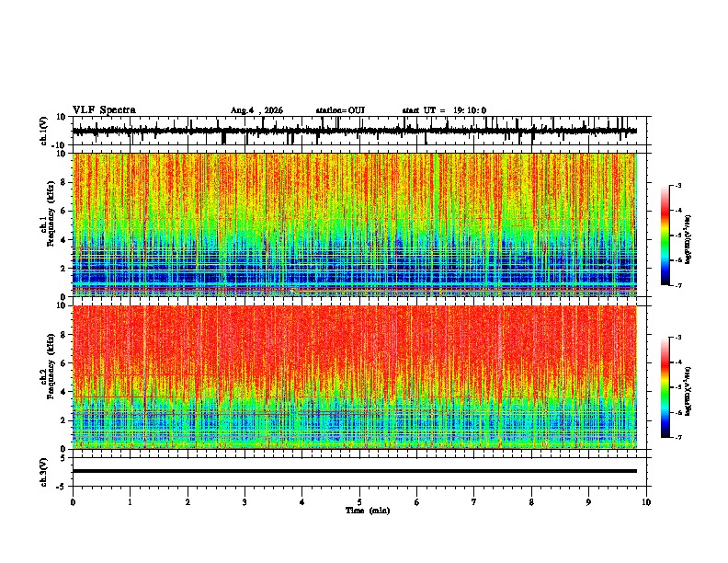Click the ch.1 colorbar log(PSD) label
Screen dimensions: 728x563
[x=688, y=240]
